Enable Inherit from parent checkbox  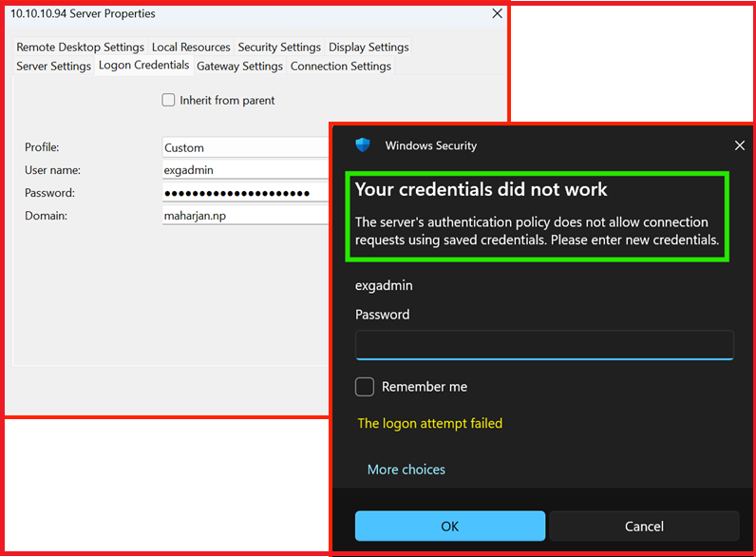pyautogui.click(x=168, y=100)
